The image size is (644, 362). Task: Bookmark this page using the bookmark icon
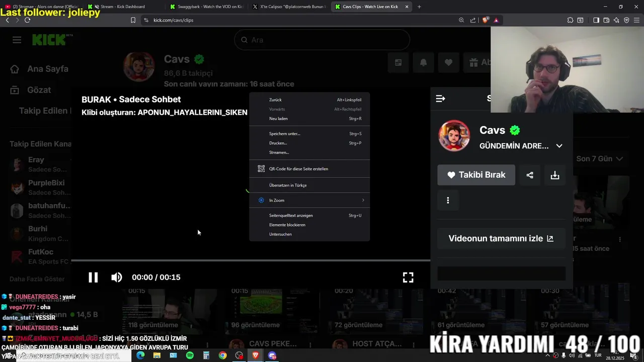(x=133, y=20)
